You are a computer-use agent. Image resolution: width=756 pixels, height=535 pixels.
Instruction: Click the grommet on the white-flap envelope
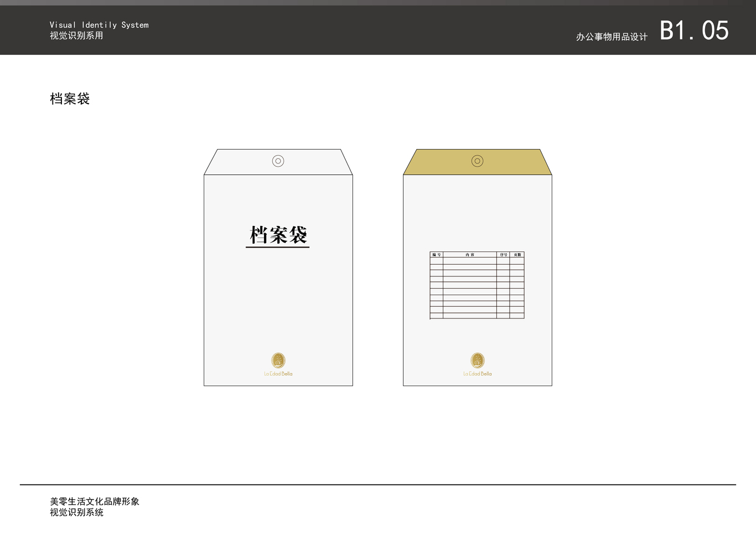[x=278, y=161]
